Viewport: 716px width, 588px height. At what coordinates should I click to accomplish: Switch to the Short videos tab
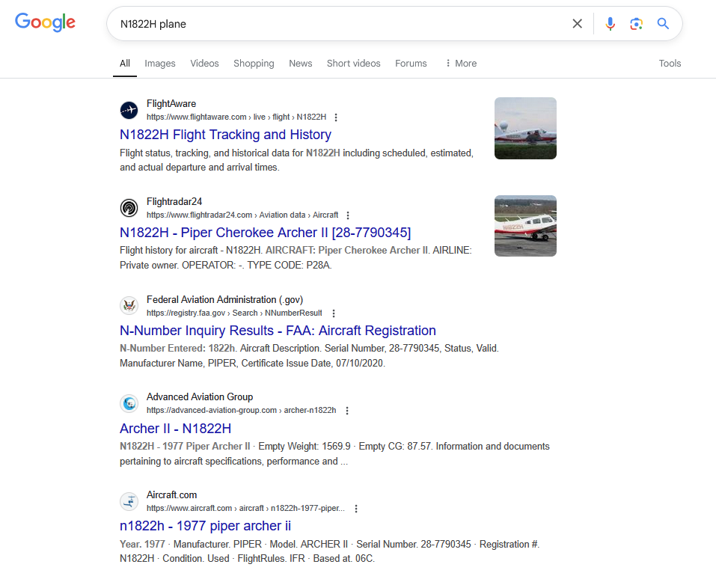[353, 64]
